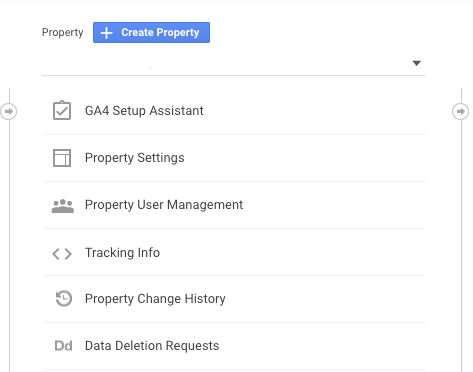Open the blank property selector field
473x372 pixels.
pyautogui.click(x=234, y=63)
